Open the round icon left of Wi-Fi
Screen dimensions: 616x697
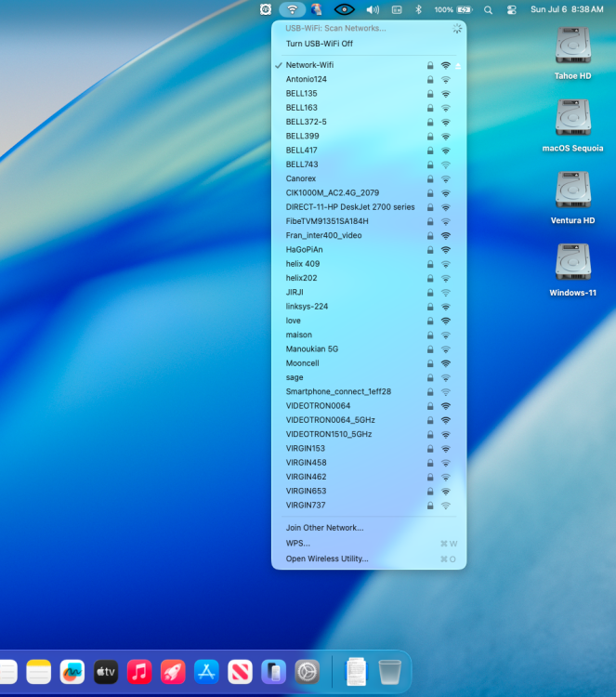266,9
